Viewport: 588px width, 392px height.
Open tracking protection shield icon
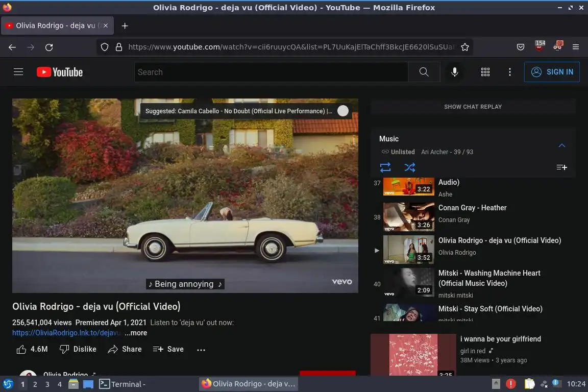click(105, 47)
